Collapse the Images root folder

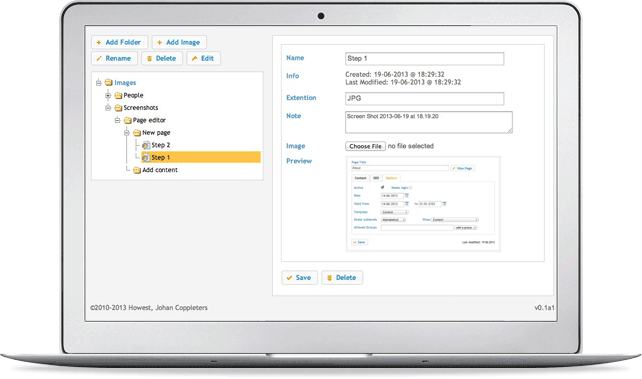99,83
